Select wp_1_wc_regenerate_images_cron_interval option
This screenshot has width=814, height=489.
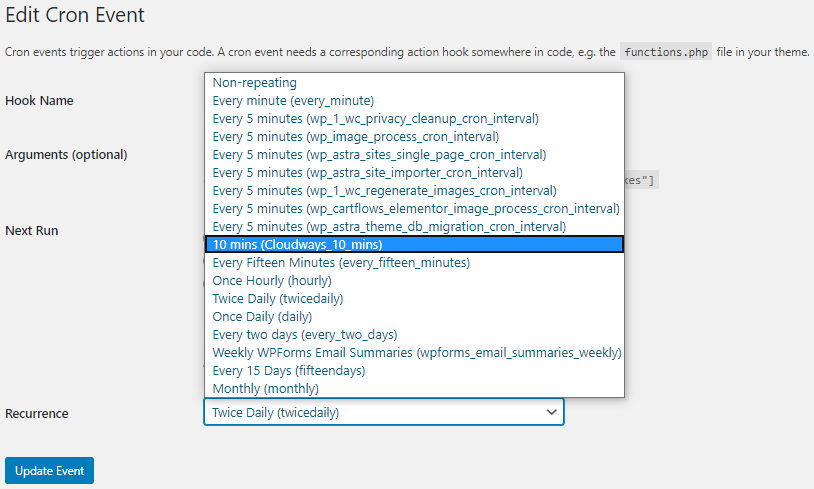tap(384, 191)
